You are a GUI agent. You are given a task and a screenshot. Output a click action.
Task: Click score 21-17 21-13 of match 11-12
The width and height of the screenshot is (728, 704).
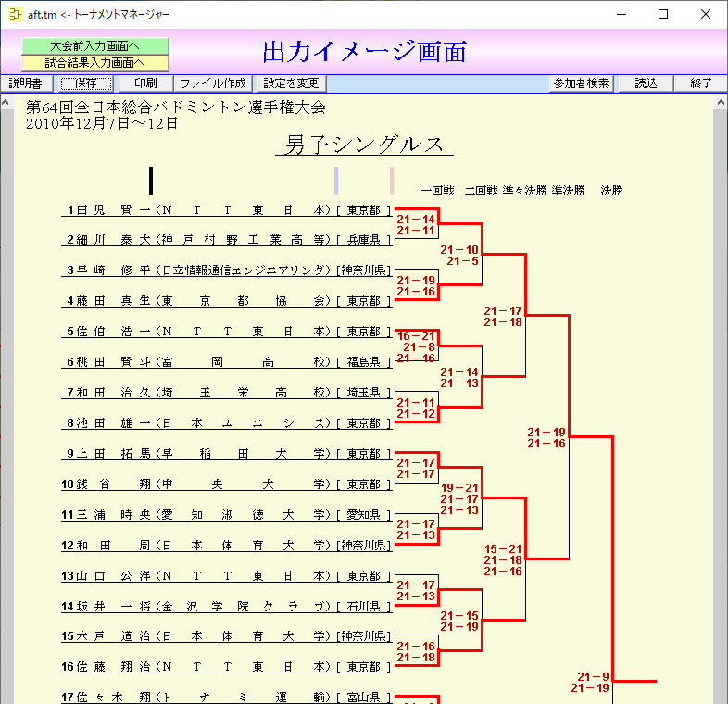coord(416,530)
